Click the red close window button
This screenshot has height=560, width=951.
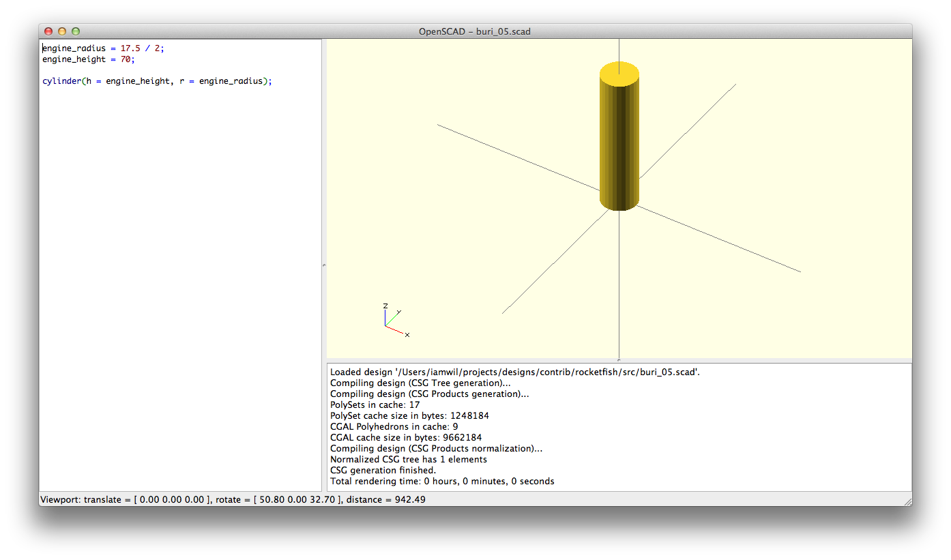pos(48,31)
